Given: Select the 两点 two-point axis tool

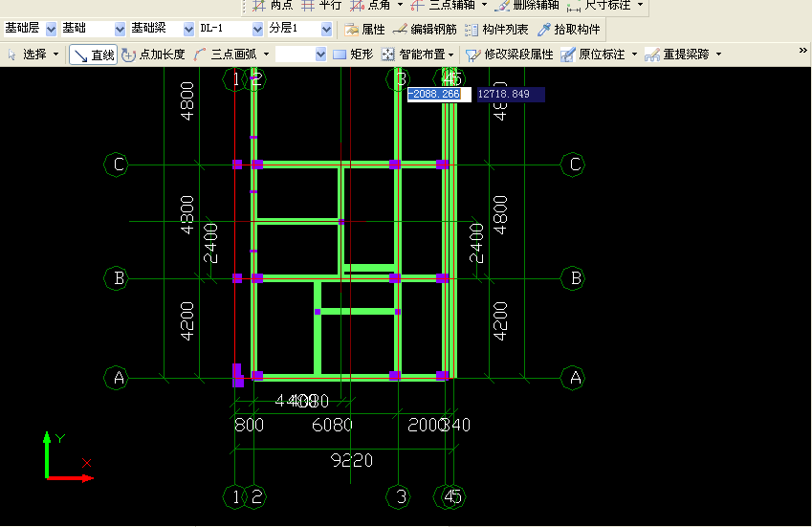Looking at the screenshot, I should click(x=273, y=5).
